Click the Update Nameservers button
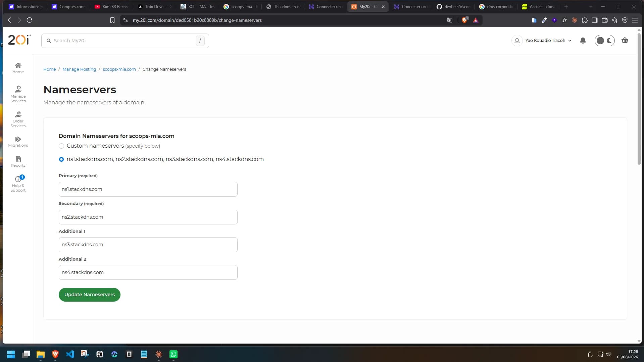 click(90, 295)
